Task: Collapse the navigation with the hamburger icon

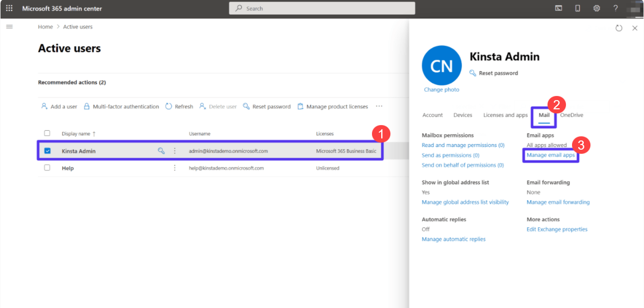Action: (x=9, y=27)
